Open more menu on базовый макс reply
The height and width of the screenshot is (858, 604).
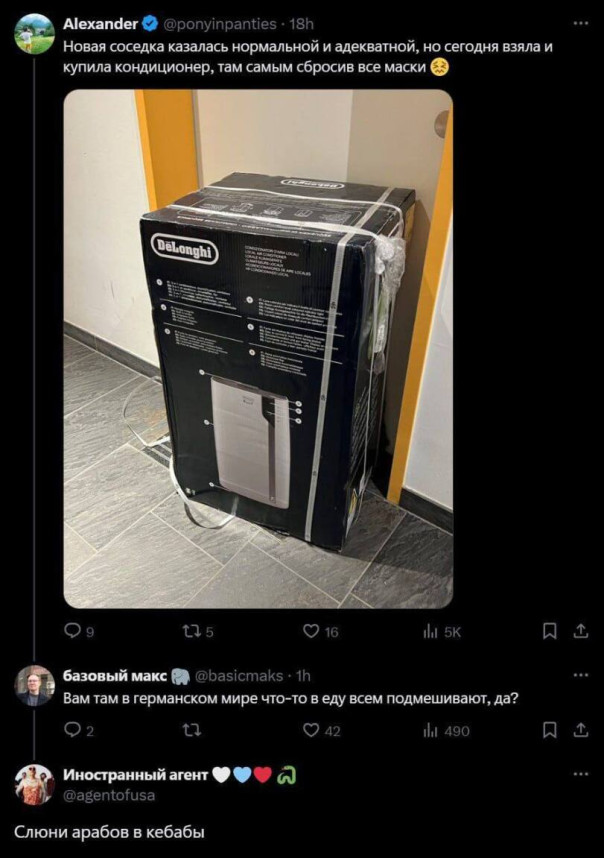tap(580, 675)
